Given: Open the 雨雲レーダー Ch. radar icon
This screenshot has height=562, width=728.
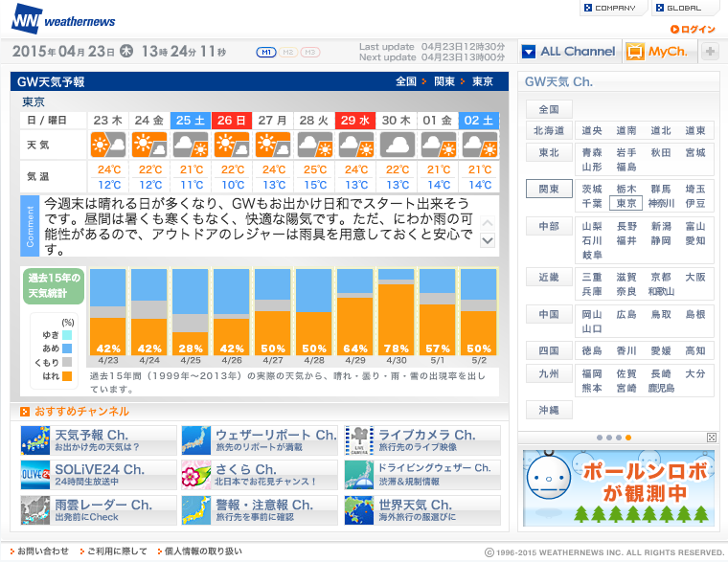Looking at the screenshot, I should pyautogui.click(x=35, y=510).
